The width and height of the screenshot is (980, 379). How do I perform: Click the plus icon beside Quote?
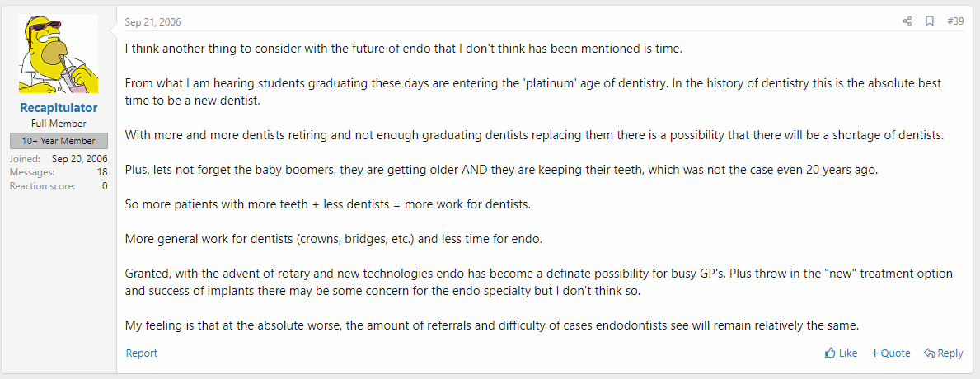point(874,353)
